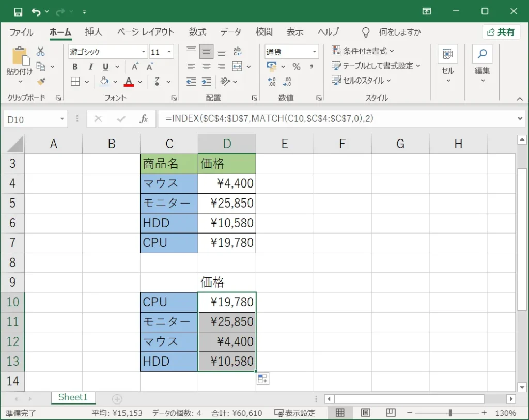Click the 共有 share button
Screen dimensions: 529x420
tap(501, 32)
